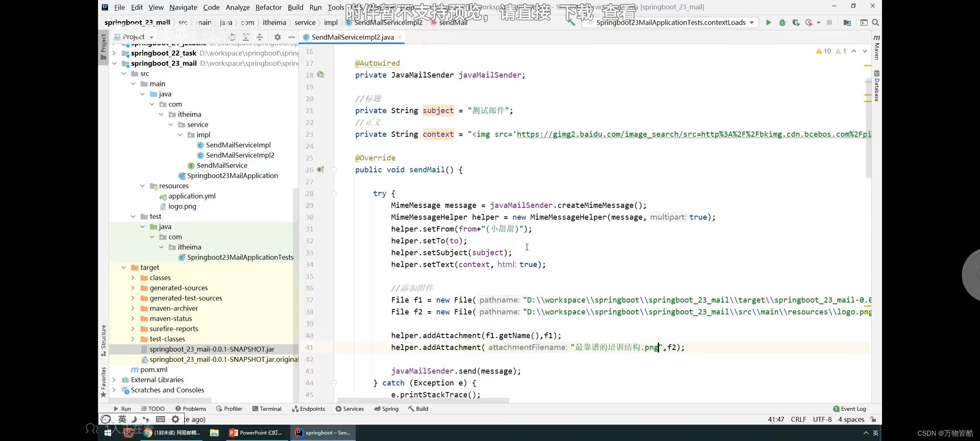The height and width of the screenshot is (441, 980).
Task: Open the Build menu
Action: [x=295, y=7]
